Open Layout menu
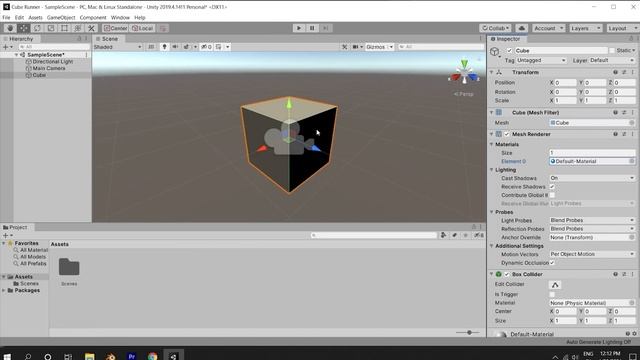The height and width of the screenshot is (360, 640). coord(622,28)
